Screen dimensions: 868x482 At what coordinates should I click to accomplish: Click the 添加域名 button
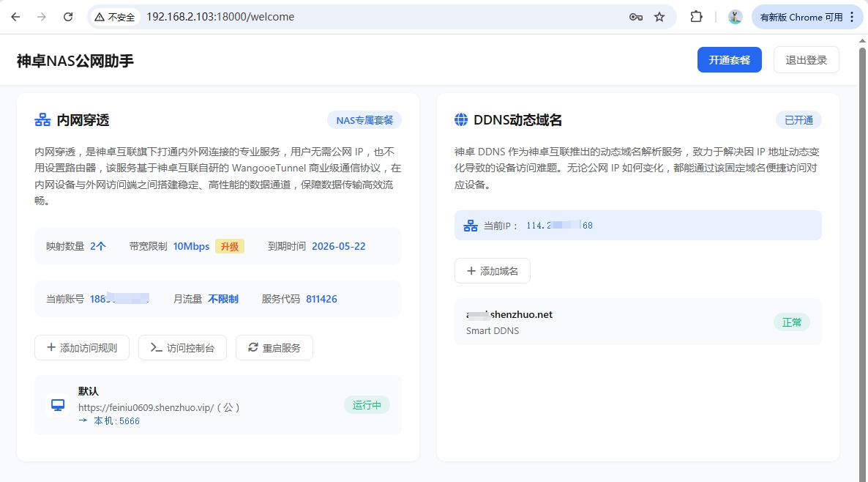[492, 271]
